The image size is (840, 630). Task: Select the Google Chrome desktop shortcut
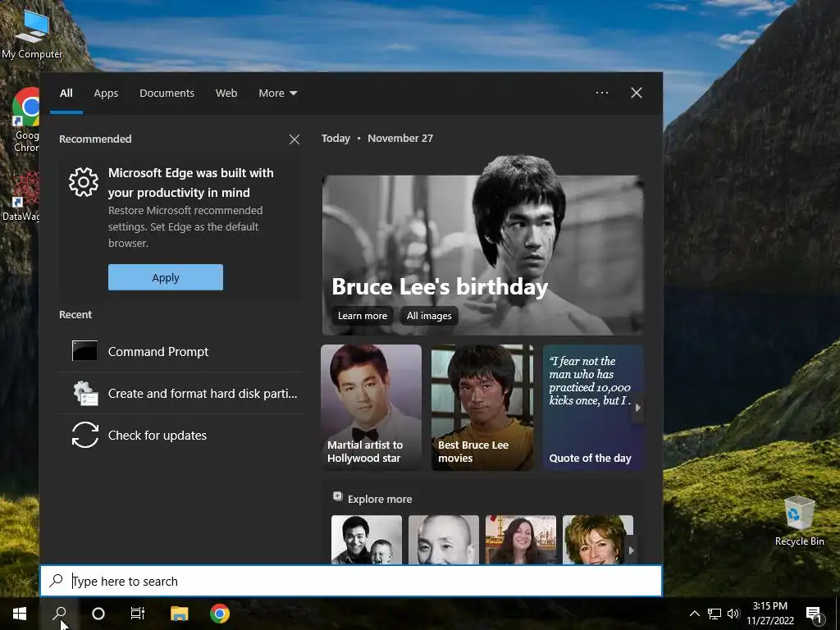pos(26,120)
